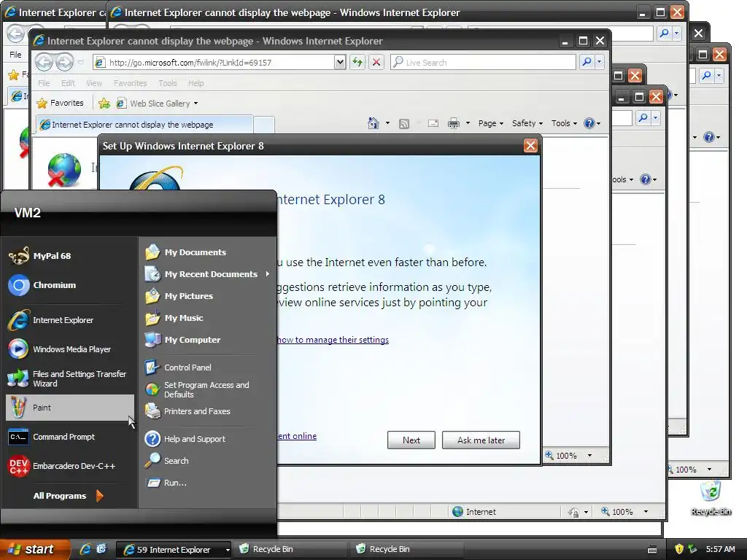Open the View menu
747x560 pixels.
[x=94, y=83]
